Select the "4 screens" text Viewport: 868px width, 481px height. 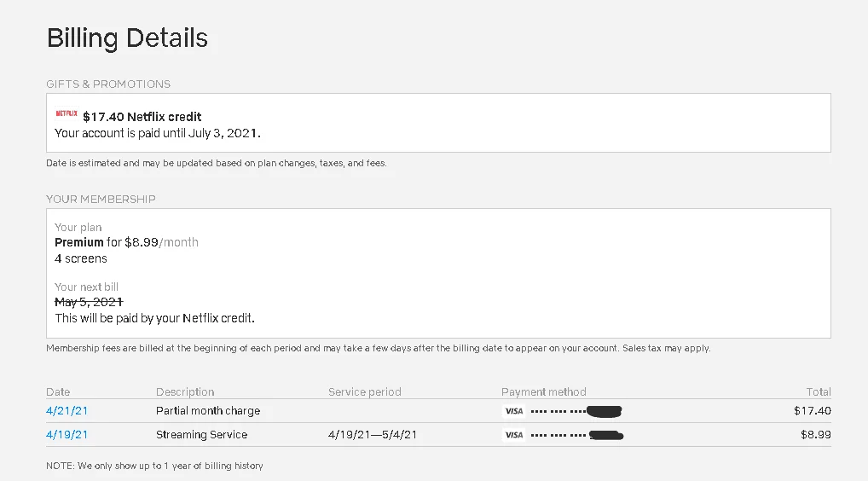81,258
